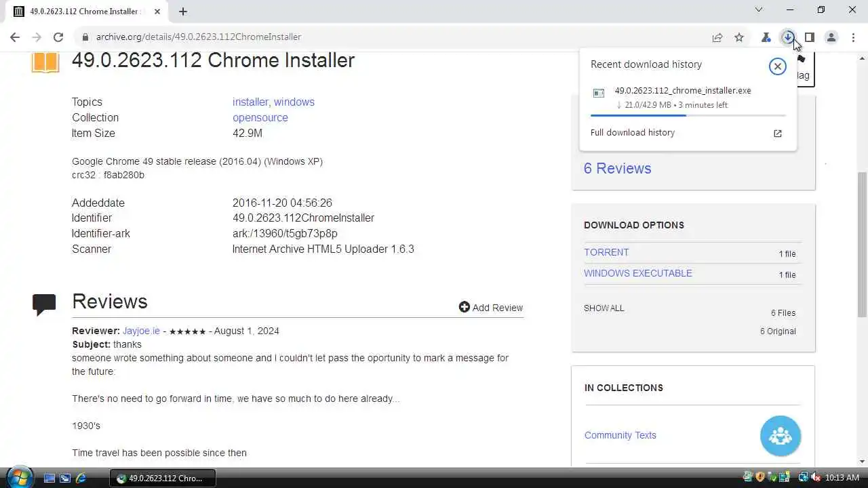Click the network tray icon
The image size is (868, 488).
point(803,477)
